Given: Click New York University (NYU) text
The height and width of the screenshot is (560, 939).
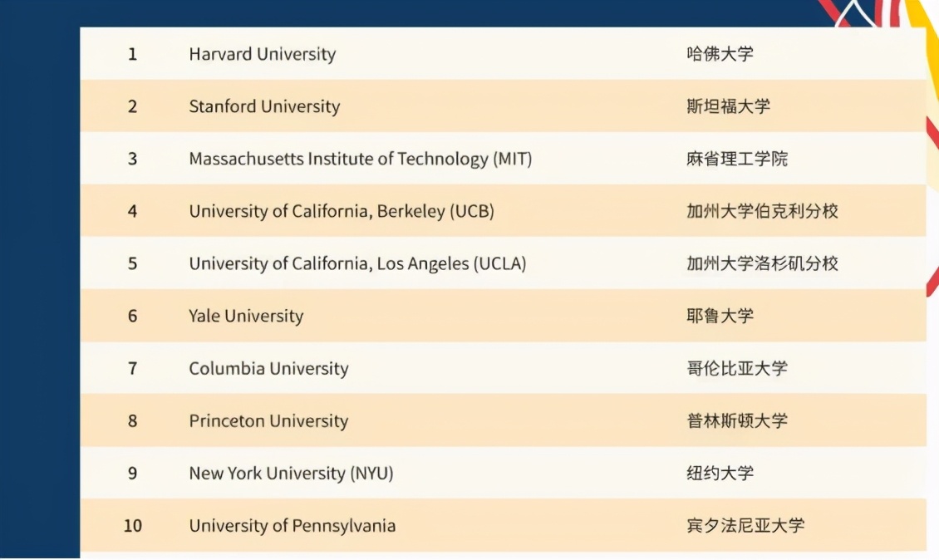Looking at the screenshot, I should (x=291, y=473).
